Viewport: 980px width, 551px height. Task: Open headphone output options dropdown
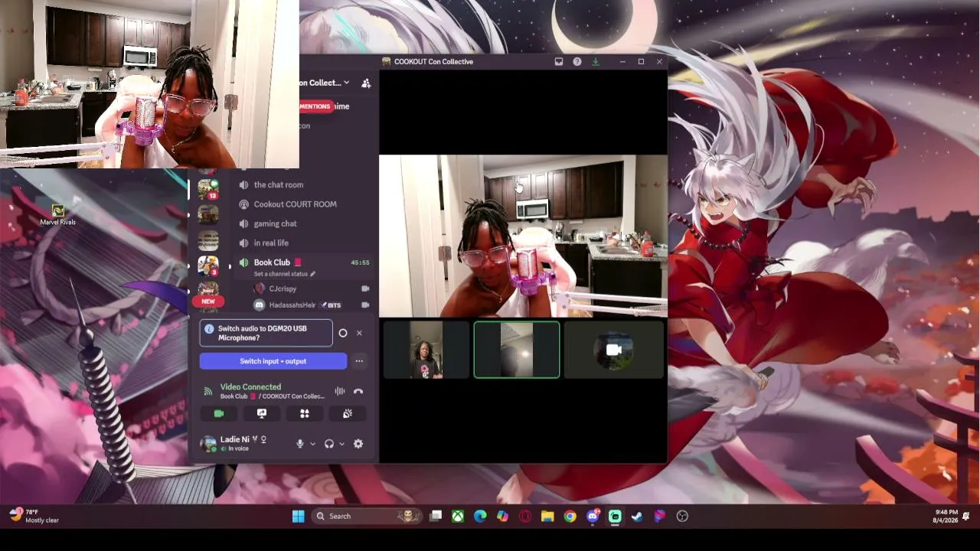point(341,444)
